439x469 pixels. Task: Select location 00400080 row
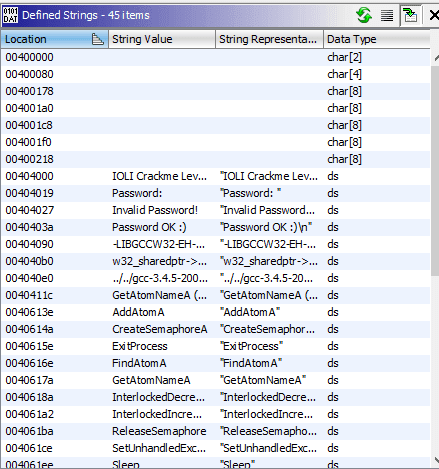coord(215,74)
